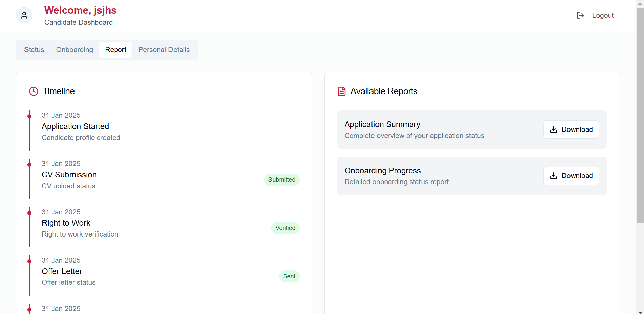Viewport: 644px width, 314px height.
Task: Click the "Offer Letter" title
Action: click(x=62, y=271)
